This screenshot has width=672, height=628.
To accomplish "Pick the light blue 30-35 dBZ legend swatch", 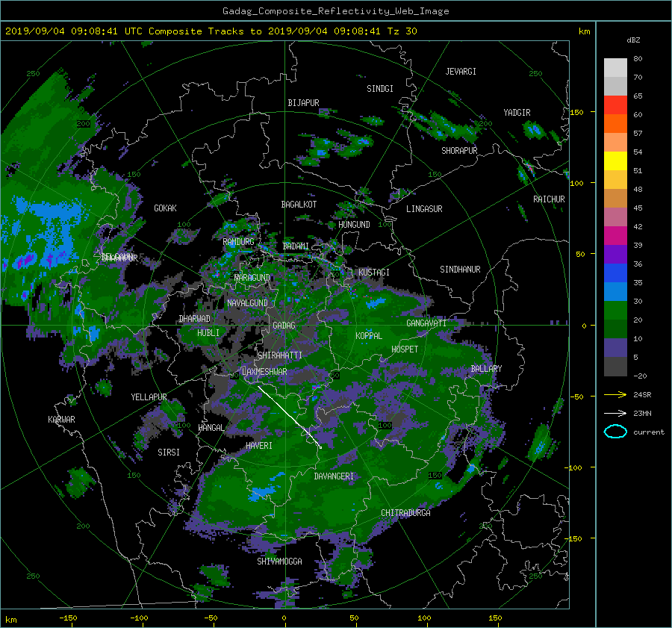I will click(x=615, y=292).
